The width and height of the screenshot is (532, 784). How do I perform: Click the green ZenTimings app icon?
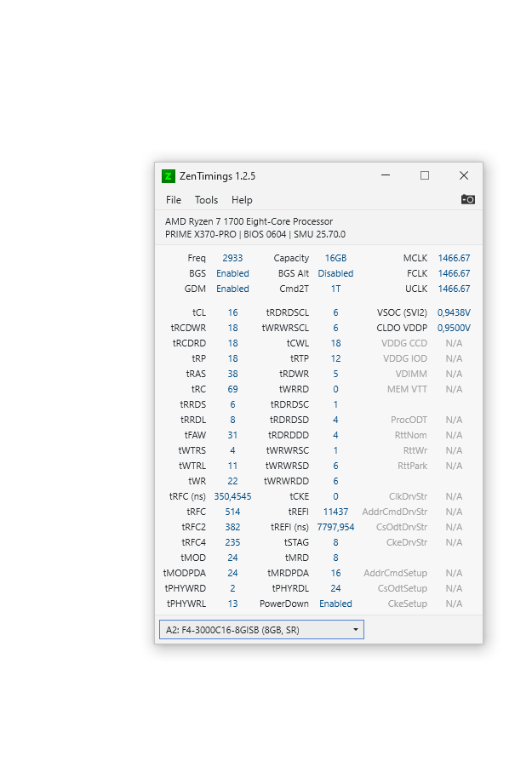coord(168,176)
